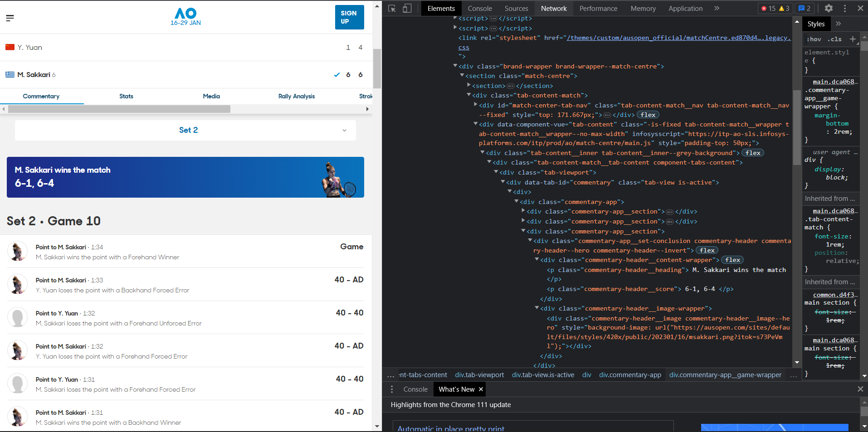Open the matchCentre stylesheet href link
The height and width of the screenshot is (432, 868).
678,38
